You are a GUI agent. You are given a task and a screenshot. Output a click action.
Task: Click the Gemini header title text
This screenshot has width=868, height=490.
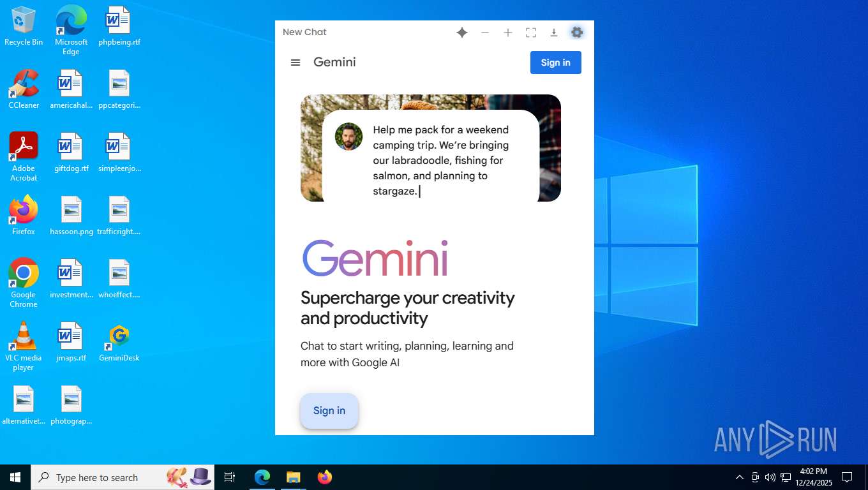[334, 62]
